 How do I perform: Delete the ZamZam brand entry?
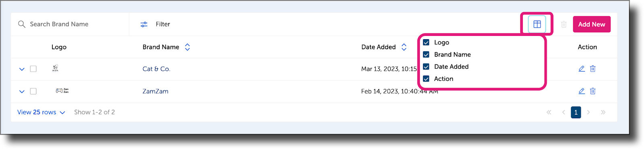click(x=593, y=91)
